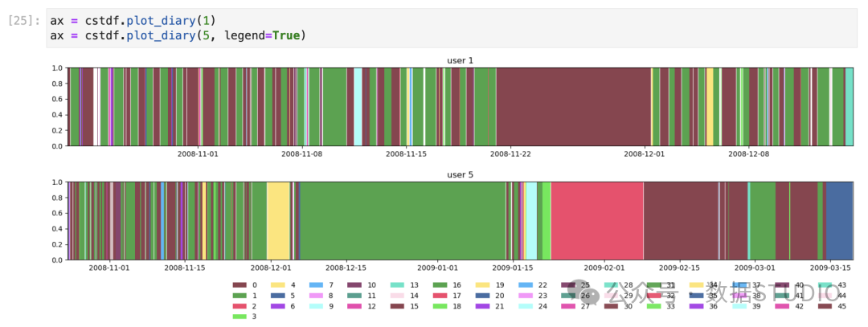Click the legend swatch labeled 19
Image resolution: width=868 pixels, height=327 pixels.
click(x=482, y=285)
